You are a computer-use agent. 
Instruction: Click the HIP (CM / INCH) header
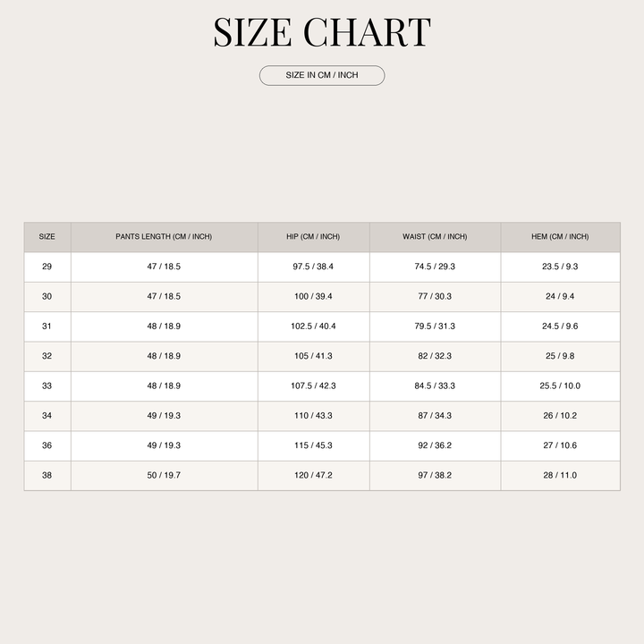click(x=313, y=237)
